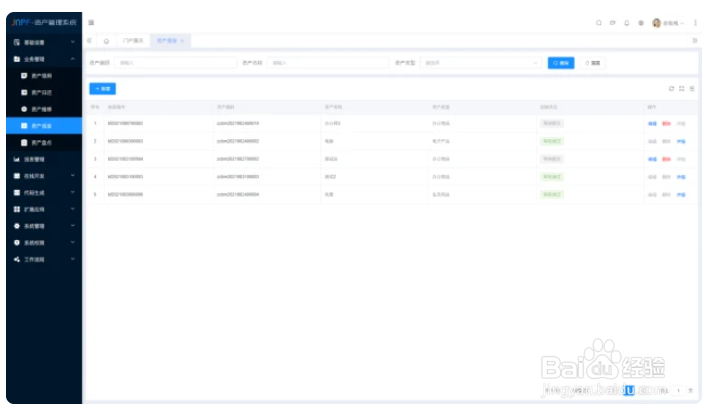Viewport: 705px width, 414px height.
Task: Click the blue edit link in row 1
Action: pyautogui.click(x=652, y=124)
